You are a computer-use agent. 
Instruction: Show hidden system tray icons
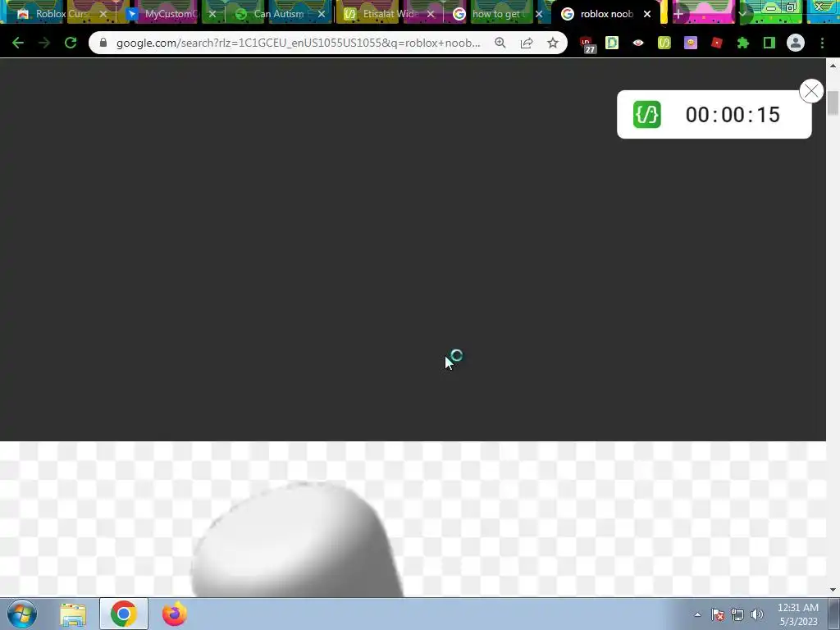pos(697,614)
